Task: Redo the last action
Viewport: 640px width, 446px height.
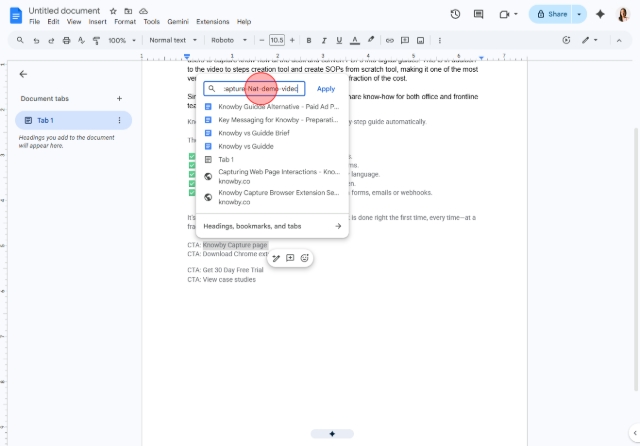Action: click(51, 40)
